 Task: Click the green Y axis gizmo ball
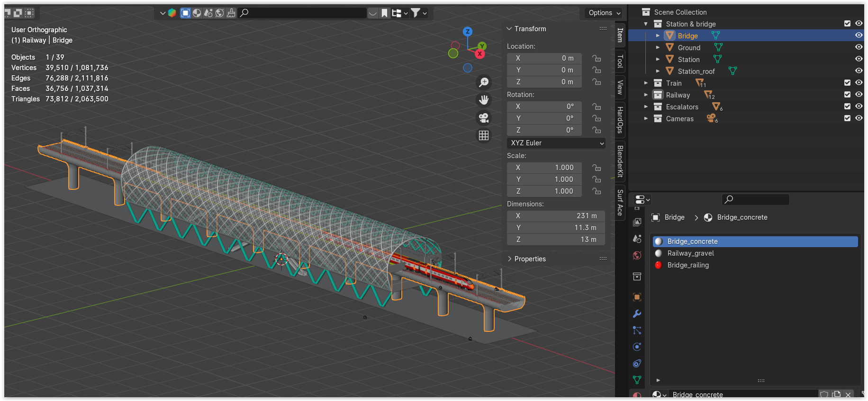(482, 46)
